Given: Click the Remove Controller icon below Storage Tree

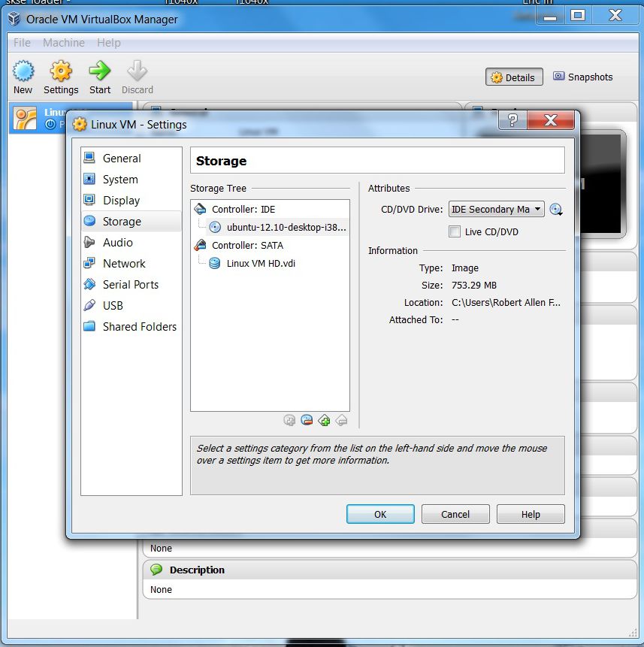Looking at the screenshot, I should coord(342,421).
